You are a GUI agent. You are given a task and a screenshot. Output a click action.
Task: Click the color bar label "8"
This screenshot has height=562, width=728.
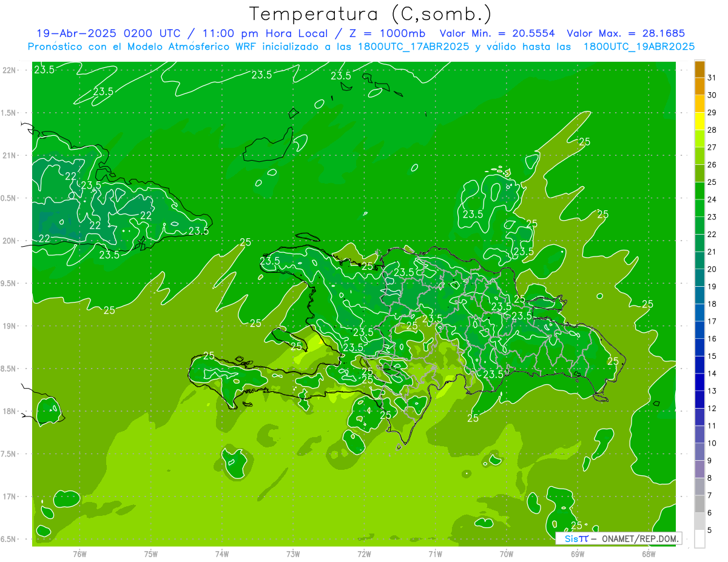pos(710,478)
